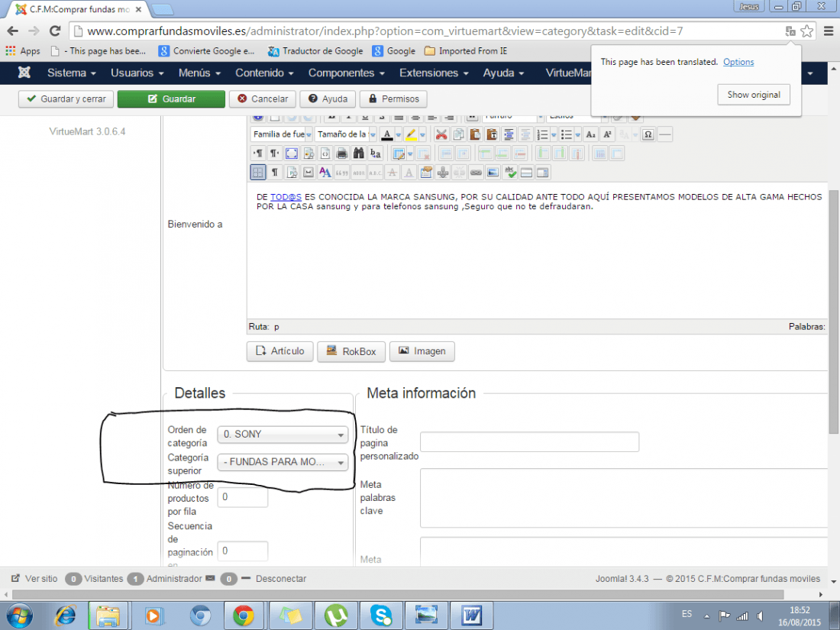Open the Componentes menu
Screen dimensions: 840x630
[346, 73]
